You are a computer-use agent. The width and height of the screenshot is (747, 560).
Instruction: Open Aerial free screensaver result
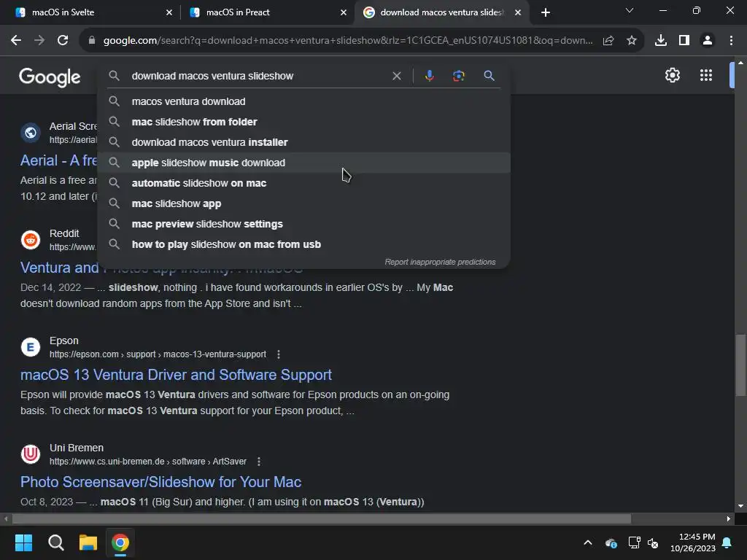pyautogui.click(x=58, y=160)
